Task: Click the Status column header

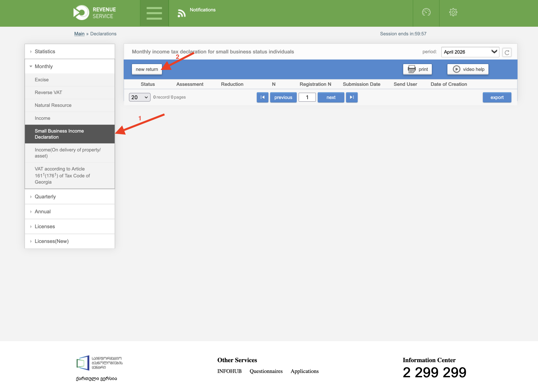Action: [148, 84]
